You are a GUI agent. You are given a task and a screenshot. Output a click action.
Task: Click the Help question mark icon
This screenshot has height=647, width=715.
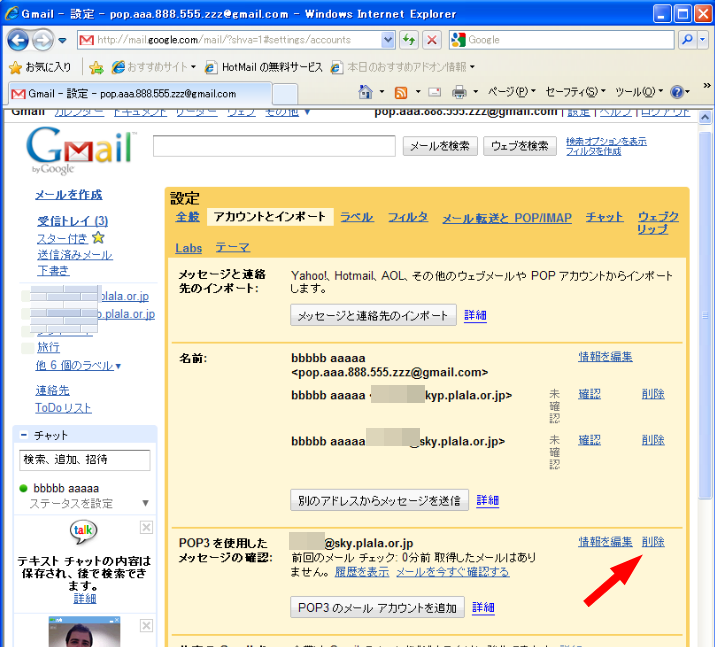coord(677,92)
